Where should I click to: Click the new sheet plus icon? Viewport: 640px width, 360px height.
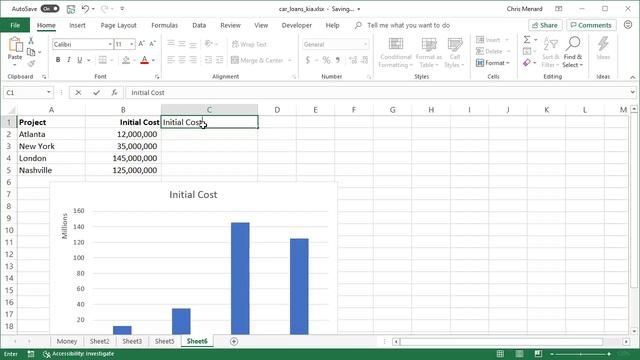[234, 341]
